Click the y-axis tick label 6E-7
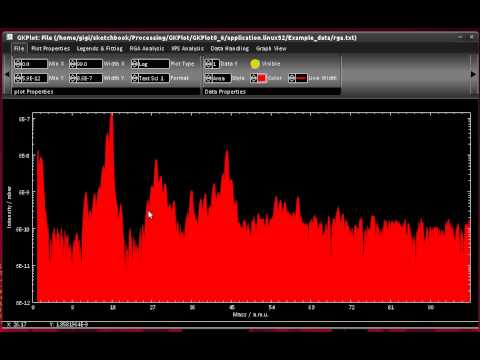This screenshot has height=360, width=480. 23,119
